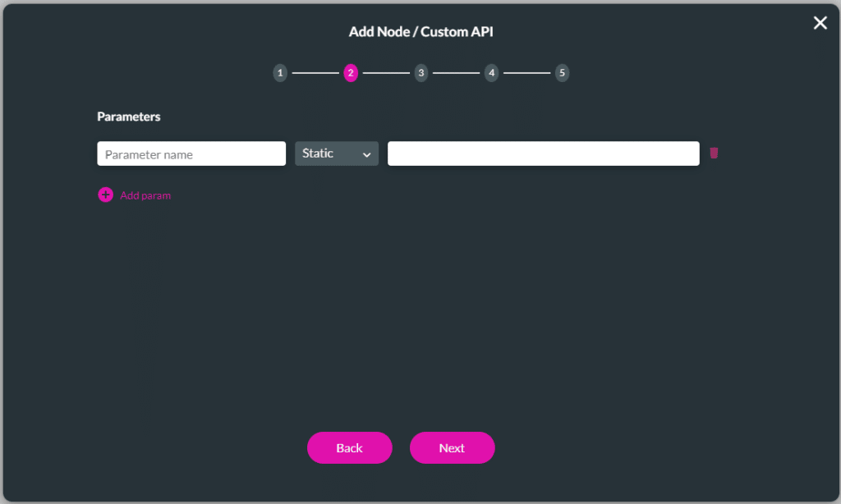
Task: Go to the final step 5 circle
Action: (x=562, y=72)
